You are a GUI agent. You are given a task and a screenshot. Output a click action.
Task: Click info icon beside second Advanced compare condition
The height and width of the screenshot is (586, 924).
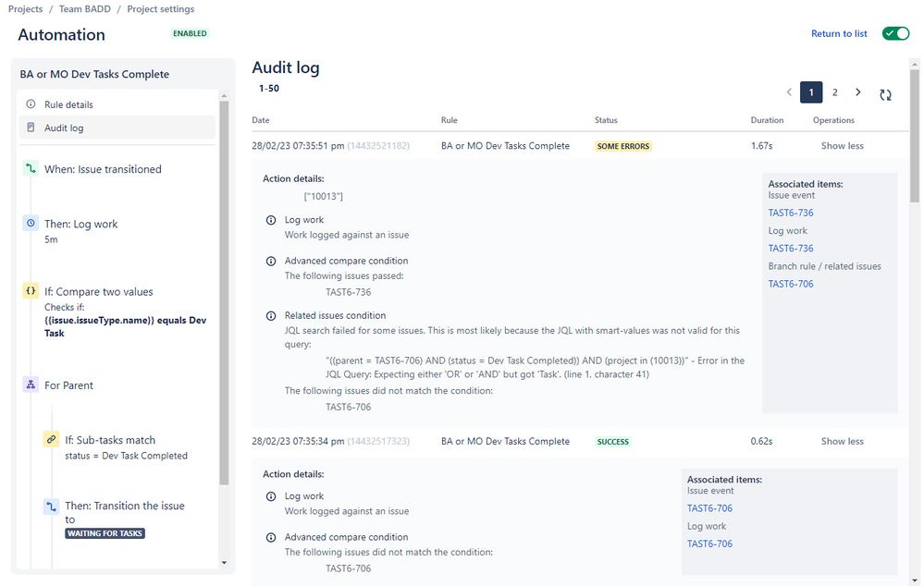[271, 537]
